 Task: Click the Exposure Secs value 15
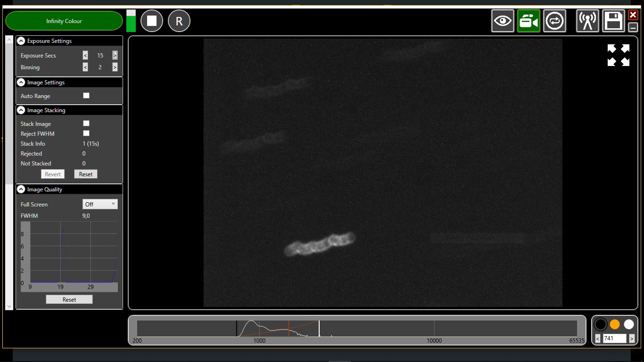(100, 56)
